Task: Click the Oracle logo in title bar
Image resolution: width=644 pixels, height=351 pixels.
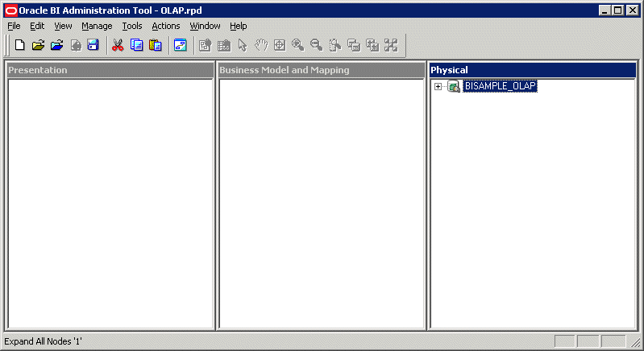Action: (11, 10)
